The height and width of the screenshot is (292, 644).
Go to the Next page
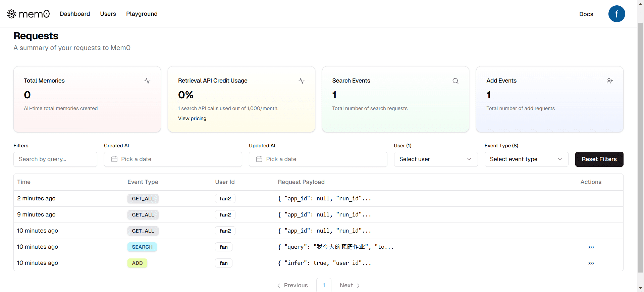pyautogui.click(x=350, y=285)
